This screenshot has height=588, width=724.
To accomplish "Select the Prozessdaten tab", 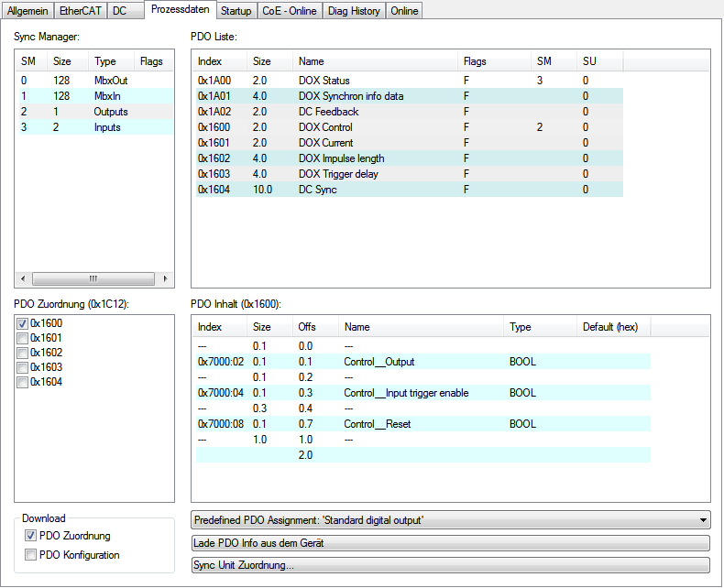I will [x=180, y=9].
